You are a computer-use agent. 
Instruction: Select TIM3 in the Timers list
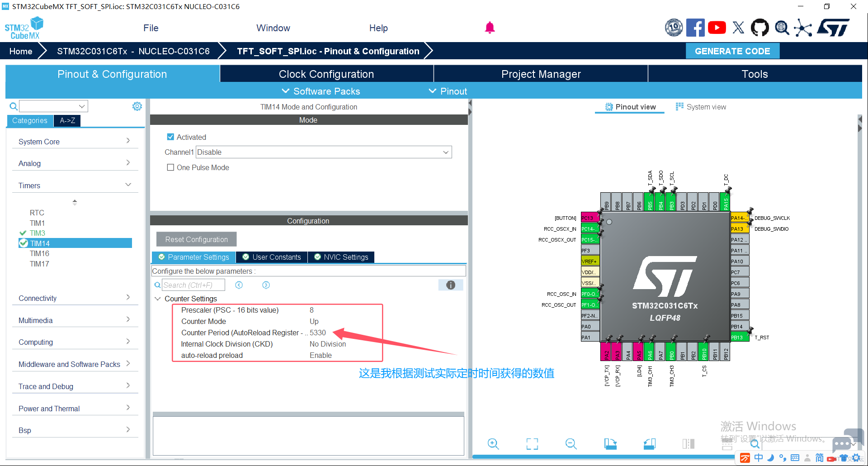pyautogui.click(x=38, y=233)
